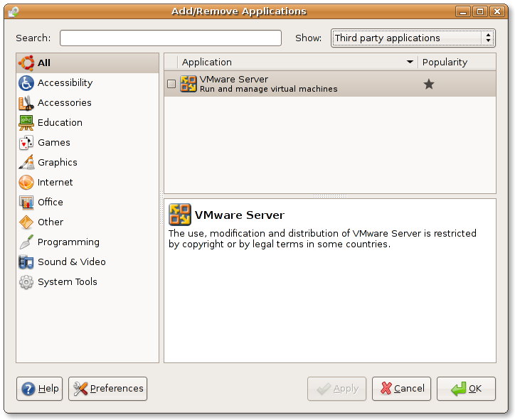The width and height of the screenshot is (515, 420).
Task: Select the Internet category label
Action: (x=55, y=183)
